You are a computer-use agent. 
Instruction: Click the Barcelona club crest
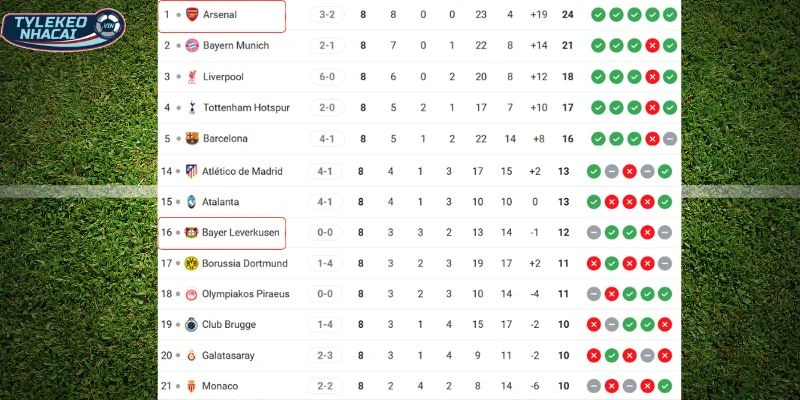[192, 139]
